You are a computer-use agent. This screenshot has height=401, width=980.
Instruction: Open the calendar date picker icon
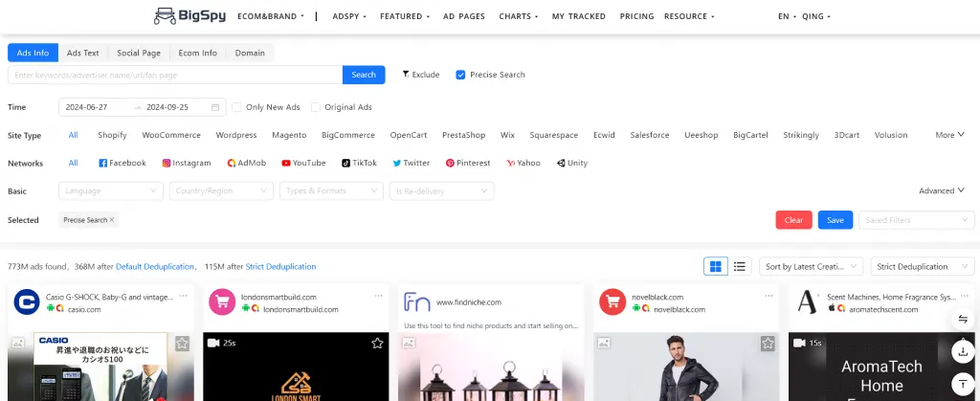pos(216,107)
